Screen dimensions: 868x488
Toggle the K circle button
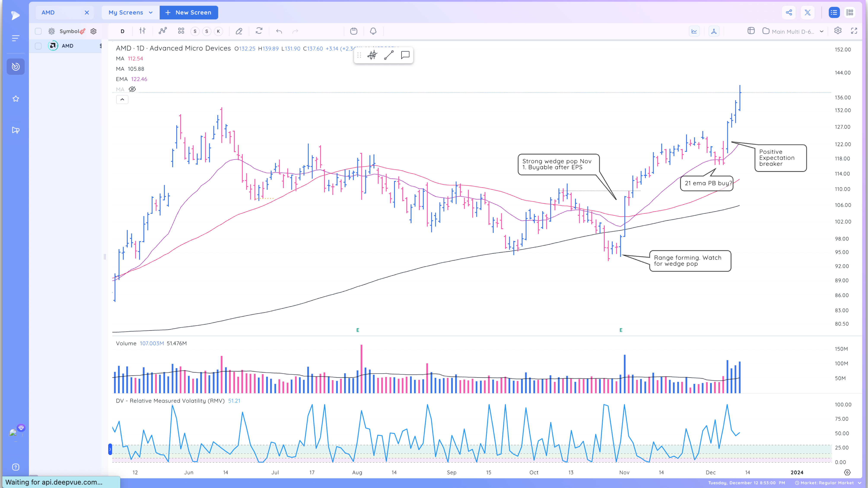click(x=218, y=31)
